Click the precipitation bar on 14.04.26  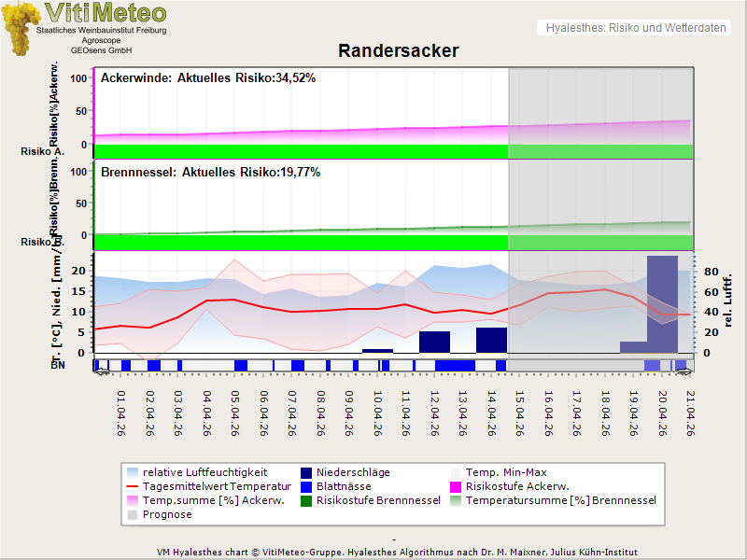[x=491, y=340]
